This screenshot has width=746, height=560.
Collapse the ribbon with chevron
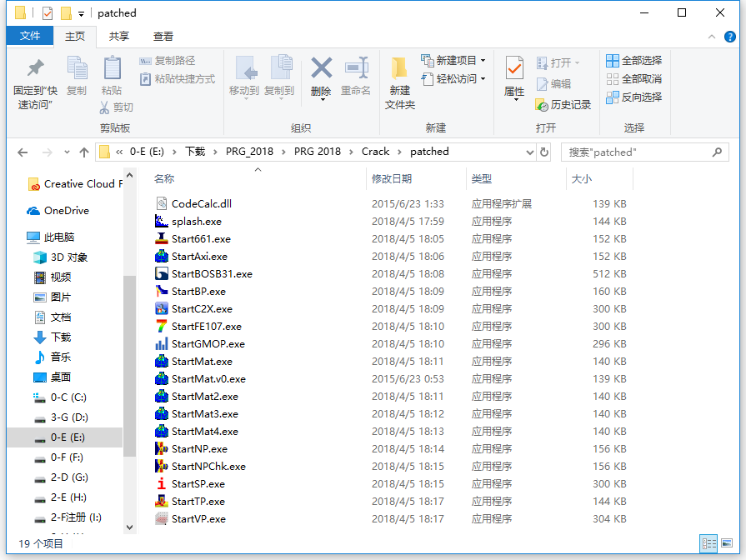[x=712, y=37]
